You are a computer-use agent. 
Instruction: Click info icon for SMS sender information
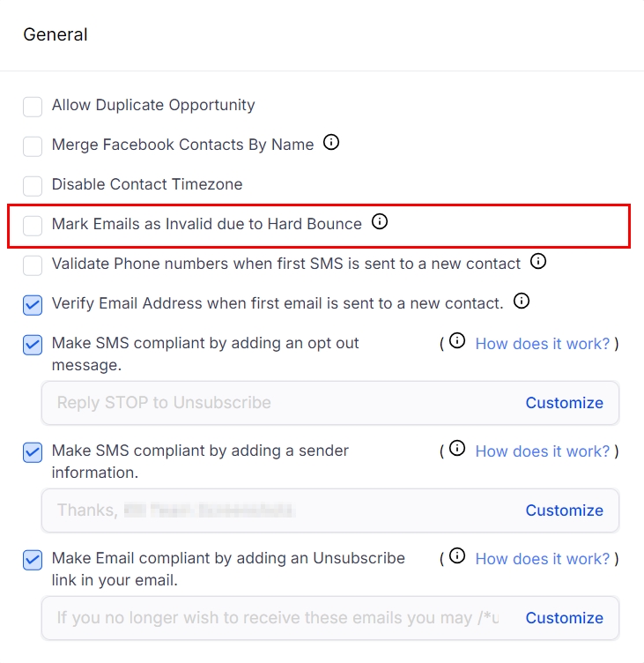pyautogui.click(x=457, y=449)
